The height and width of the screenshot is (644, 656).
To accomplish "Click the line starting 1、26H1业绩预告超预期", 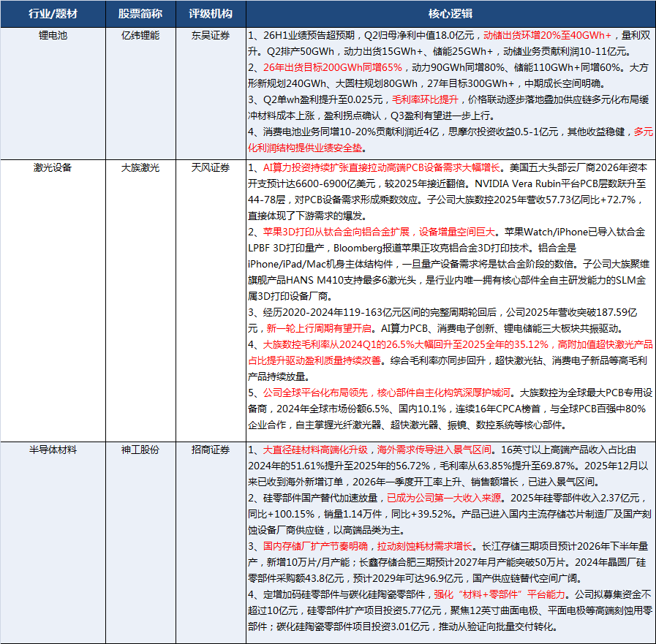I will coord(449,36).
